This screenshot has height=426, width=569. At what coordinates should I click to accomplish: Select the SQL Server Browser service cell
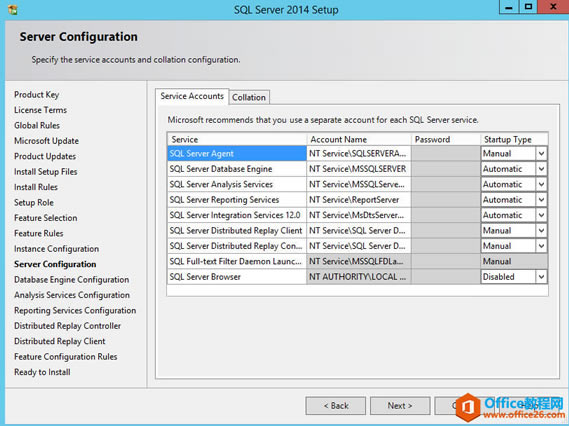(237, 277)
